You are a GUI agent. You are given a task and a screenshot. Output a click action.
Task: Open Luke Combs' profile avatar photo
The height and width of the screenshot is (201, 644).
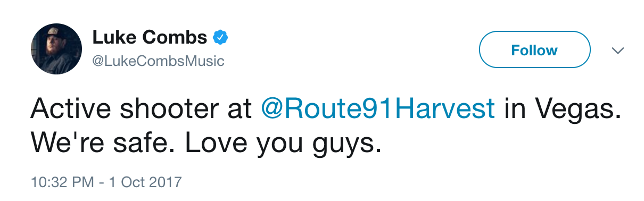(56, 49)
